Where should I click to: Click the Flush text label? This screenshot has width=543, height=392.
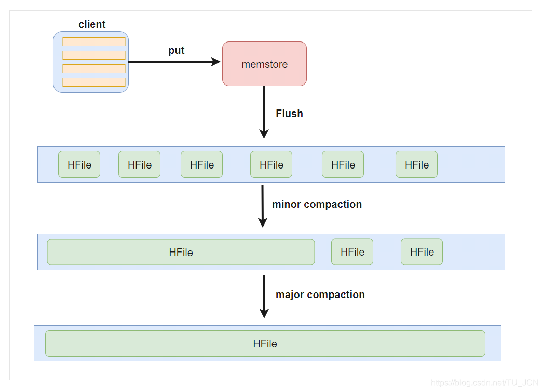click(289, 113)
